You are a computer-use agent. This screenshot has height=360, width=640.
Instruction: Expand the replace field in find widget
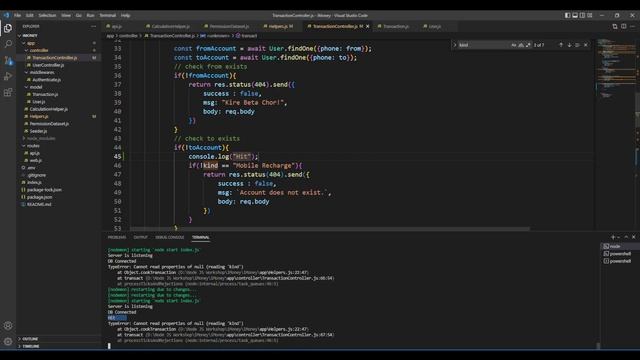[x=455, y=45]
